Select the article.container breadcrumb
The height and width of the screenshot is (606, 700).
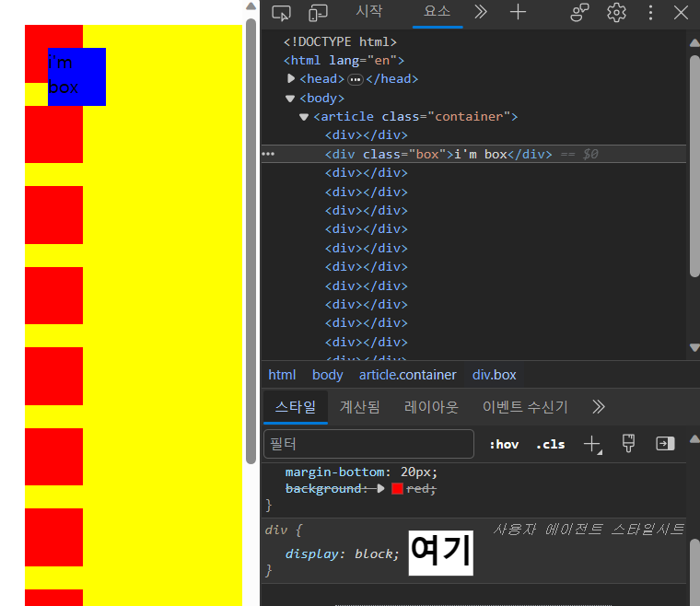click(x=408, y=375)
